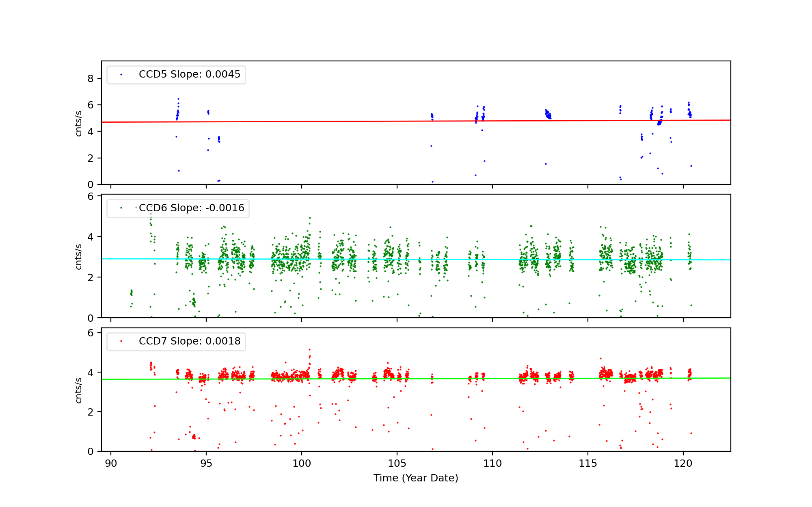This screenshot has width=812, height=507.
Task: Click x-axis tick label 120
Action: 683,464
